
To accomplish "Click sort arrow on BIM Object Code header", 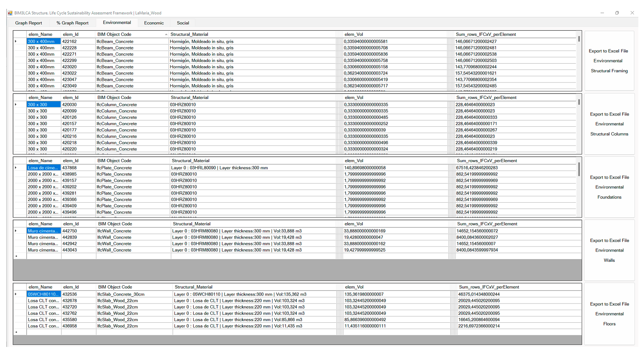I will click(166, 35).
